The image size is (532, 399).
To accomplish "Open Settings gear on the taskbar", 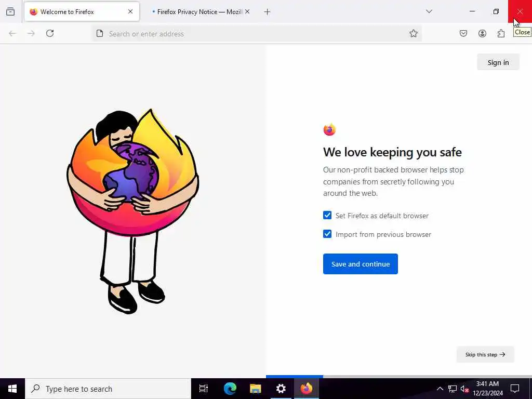I will (x=281, y=389).
